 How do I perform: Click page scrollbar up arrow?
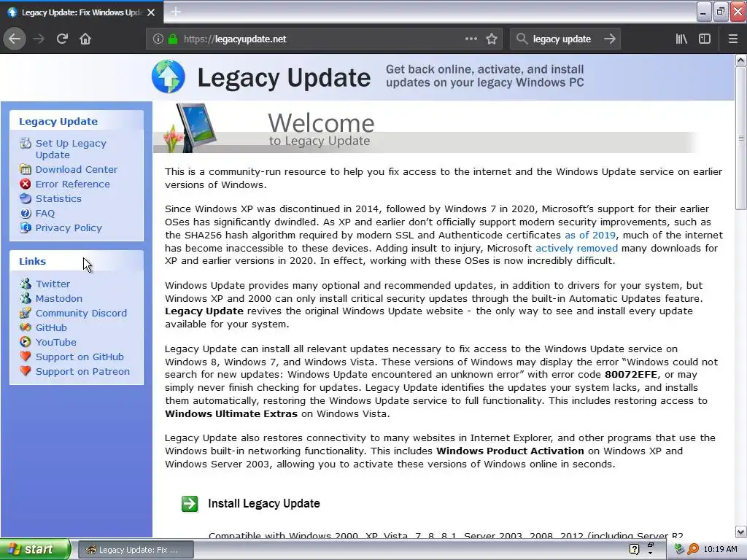click(x=740, y=60)
